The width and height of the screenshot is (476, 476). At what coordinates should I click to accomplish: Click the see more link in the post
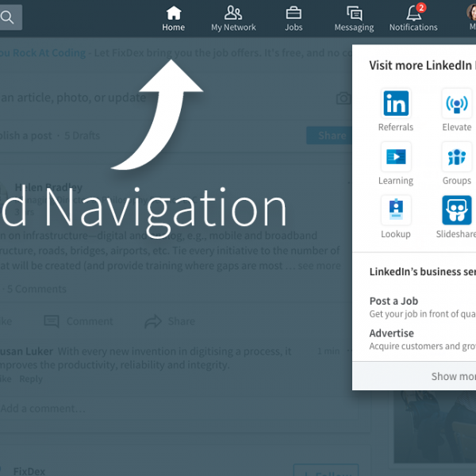320,266
